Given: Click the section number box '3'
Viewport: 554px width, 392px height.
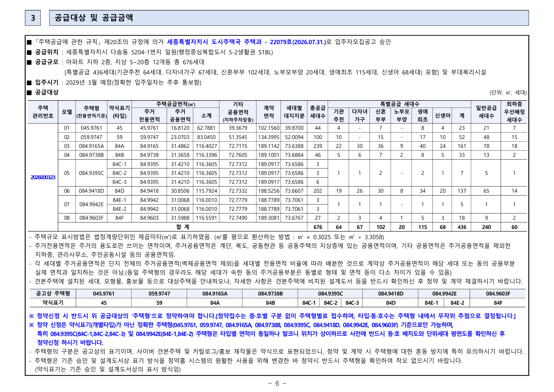Looking at the screenshot, I should click(33, 18).
